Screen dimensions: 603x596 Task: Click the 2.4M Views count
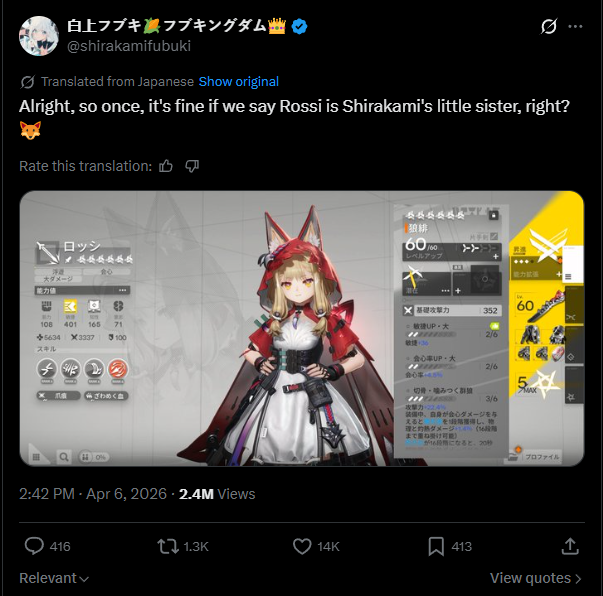point(217,494)
